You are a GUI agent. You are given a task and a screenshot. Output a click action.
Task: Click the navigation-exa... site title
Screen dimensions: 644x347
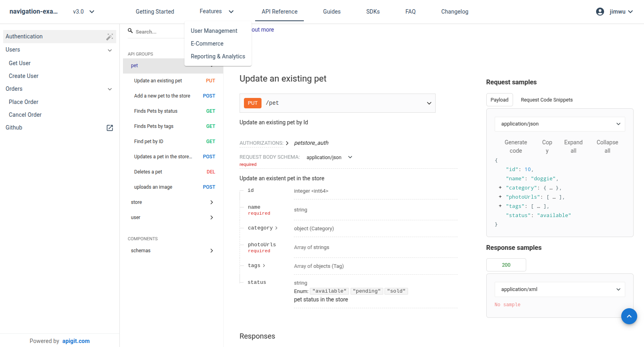(x=34, y=12)
